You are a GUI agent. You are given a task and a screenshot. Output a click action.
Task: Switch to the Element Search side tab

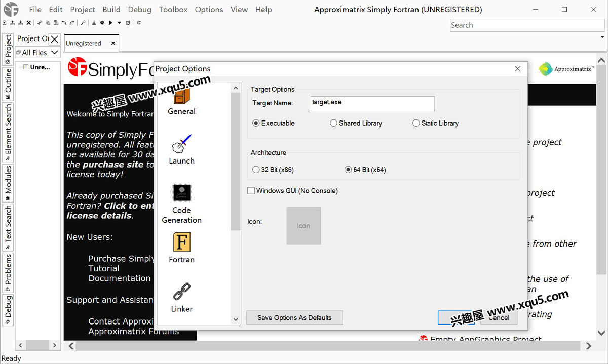tap(8, 132)
